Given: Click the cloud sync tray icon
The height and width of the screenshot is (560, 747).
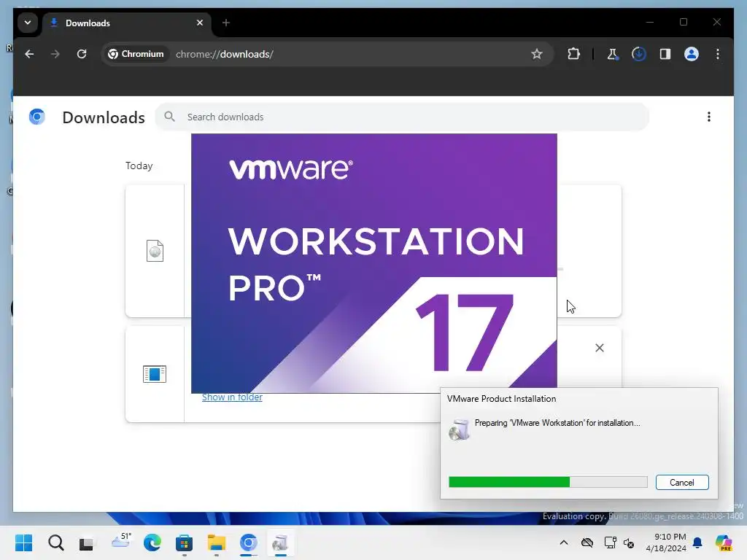Looking at the screenshot, I should pos(587,542).
